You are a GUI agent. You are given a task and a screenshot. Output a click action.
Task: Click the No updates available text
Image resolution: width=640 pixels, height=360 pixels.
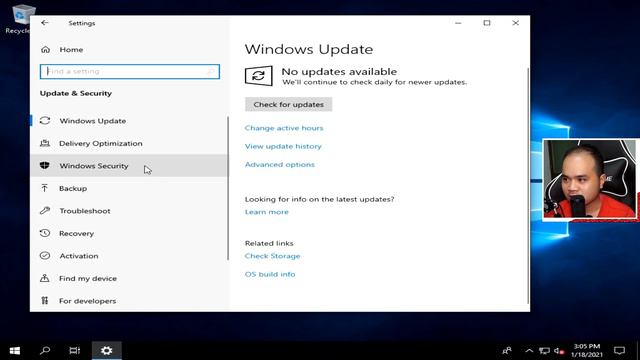click(339, 71)
